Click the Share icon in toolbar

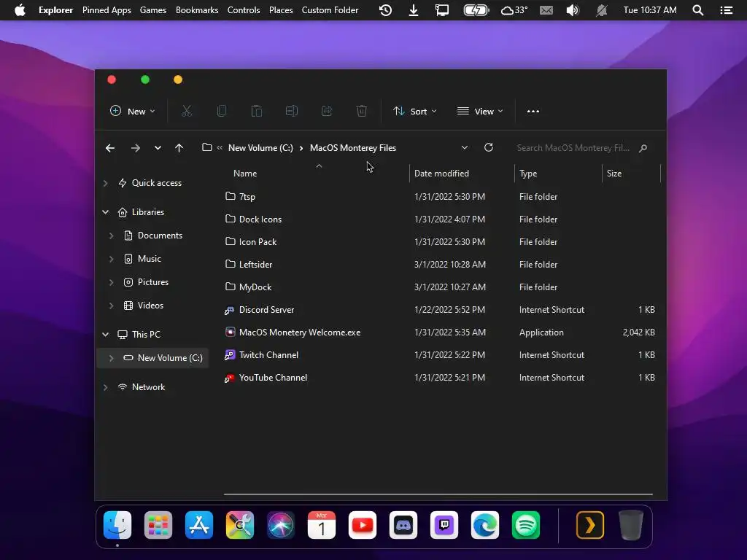[327, 111]
